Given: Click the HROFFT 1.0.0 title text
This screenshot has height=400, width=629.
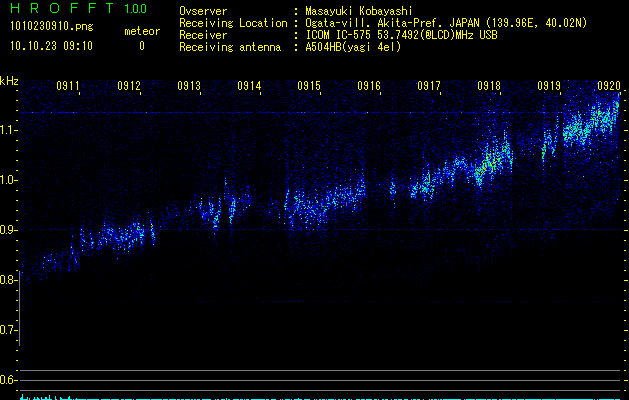Looking at the screenshot, I should pos(78,8).
